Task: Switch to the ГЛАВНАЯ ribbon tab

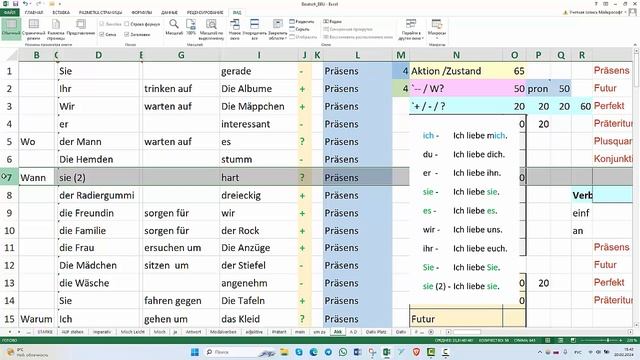Action: click(x=34, y=12)
